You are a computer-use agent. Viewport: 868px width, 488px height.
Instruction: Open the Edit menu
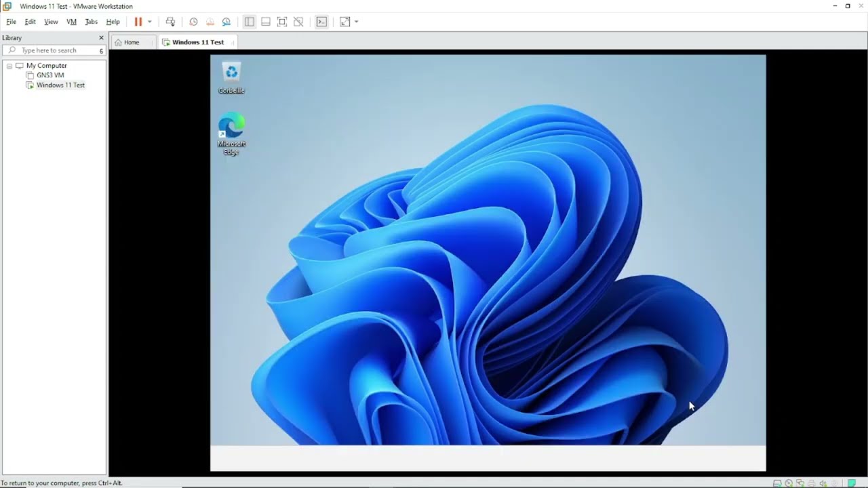click(30, 22)
